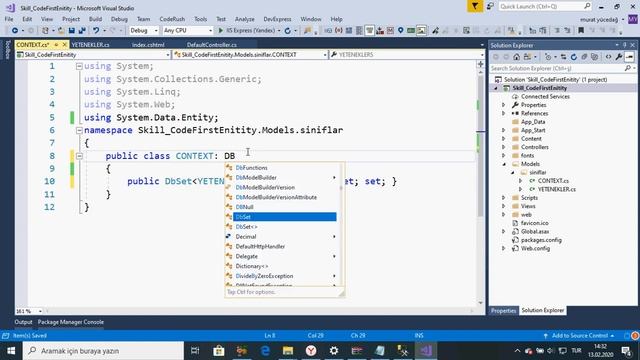Screen dimensions: 640x360
Task: Open the Package Manager Console tab
Action: 71,322
